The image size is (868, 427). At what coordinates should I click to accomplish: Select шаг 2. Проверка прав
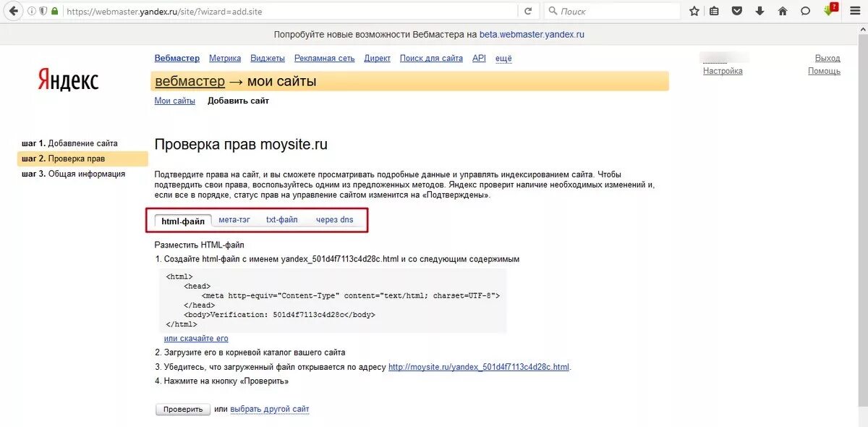coord(82,158)
